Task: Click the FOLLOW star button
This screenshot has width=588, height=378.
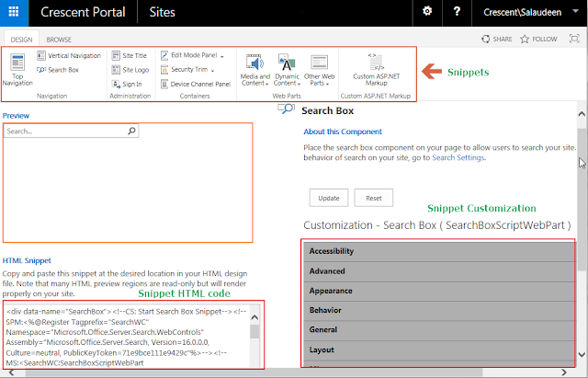Action: (x=538, y=39)
